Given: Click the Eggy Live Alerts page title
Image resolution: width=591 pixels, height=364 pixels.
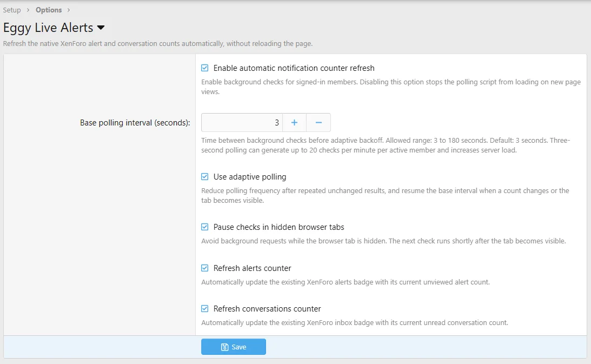Looking at the screenshot, I should coord(48,28).
